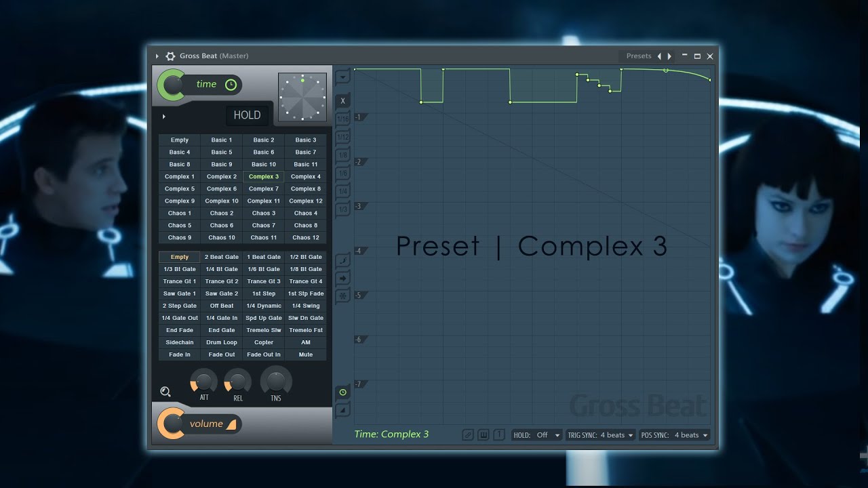Set snap to 1/6
The height and width of the screenshot is (488, 868).
point(342,174)
